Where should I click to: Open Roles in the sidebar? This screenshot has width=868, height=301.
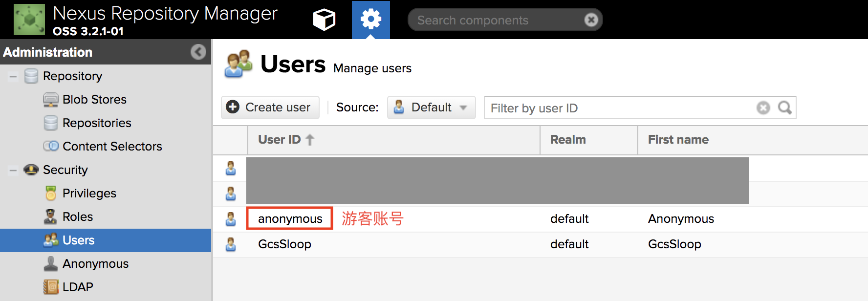[78, 217]
